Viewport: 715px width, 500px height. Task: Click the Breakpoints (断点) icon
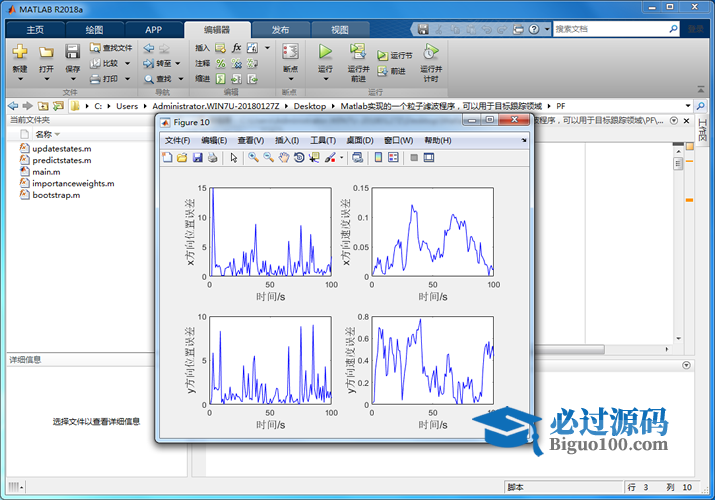[x=290, y=55]
